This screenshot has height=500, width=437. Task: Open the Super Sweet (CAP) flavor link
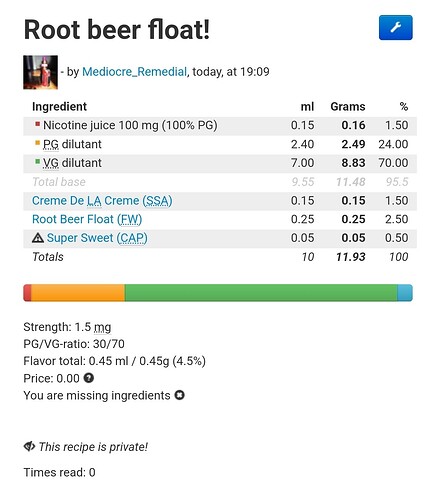(97, 238)
